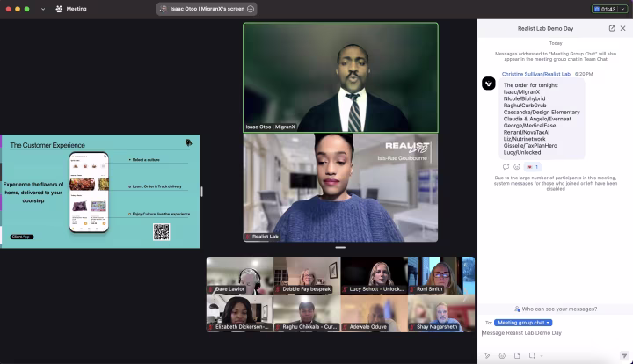Image resolution: width=633 pixels, height=364 pixels.
Task: Close the chat side panel
Action: point(623,28)
